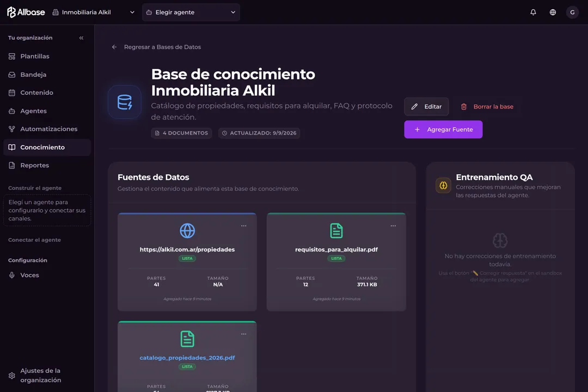Open the Elegir agente dropdown
Viewport: 588px width, 392px height.
[191, 13]
